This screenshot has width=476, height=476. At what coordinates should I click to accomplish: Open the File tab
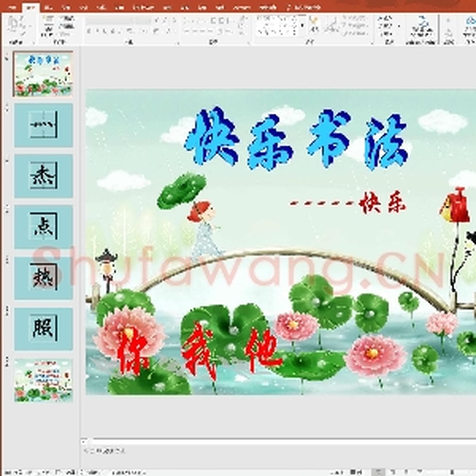point(13,7)
